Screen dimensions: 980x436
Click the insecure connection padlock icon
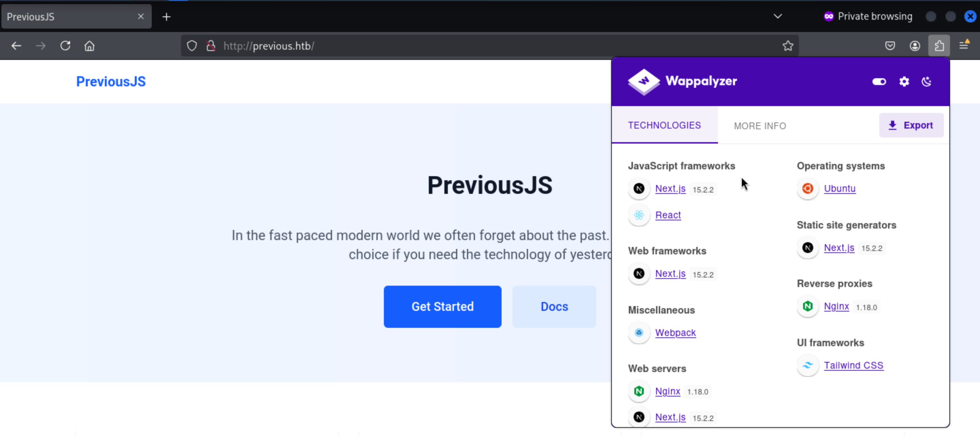(211, 46)
